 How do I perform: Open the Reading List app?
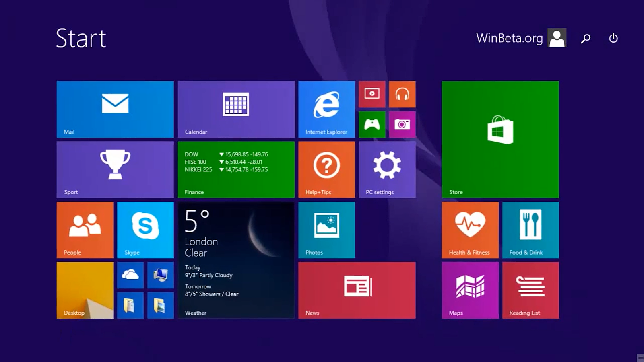(530, 290)
